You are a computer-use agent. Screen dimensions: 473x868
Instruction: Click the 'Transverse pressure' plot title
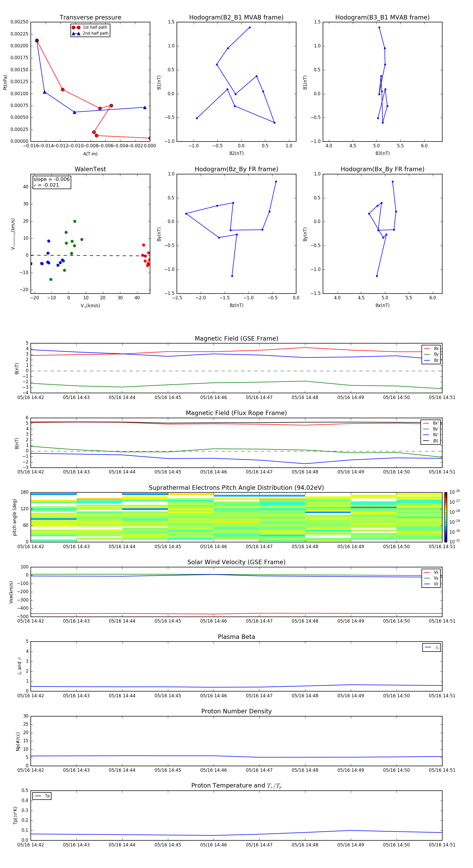(90, 18)
